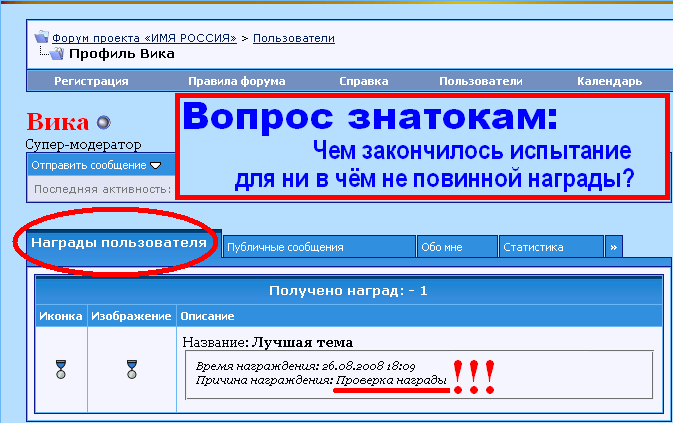This screenshot has width=673, height=423.
Task: Open «Регистрация» in the navigation bar
Action: point(91,81)
